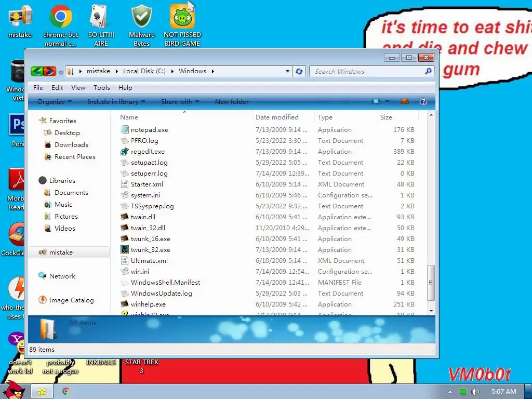Image resolution: width=532 pixels, height=399 pixels.
Task: Open the File menu
Action: pos(38,87)
